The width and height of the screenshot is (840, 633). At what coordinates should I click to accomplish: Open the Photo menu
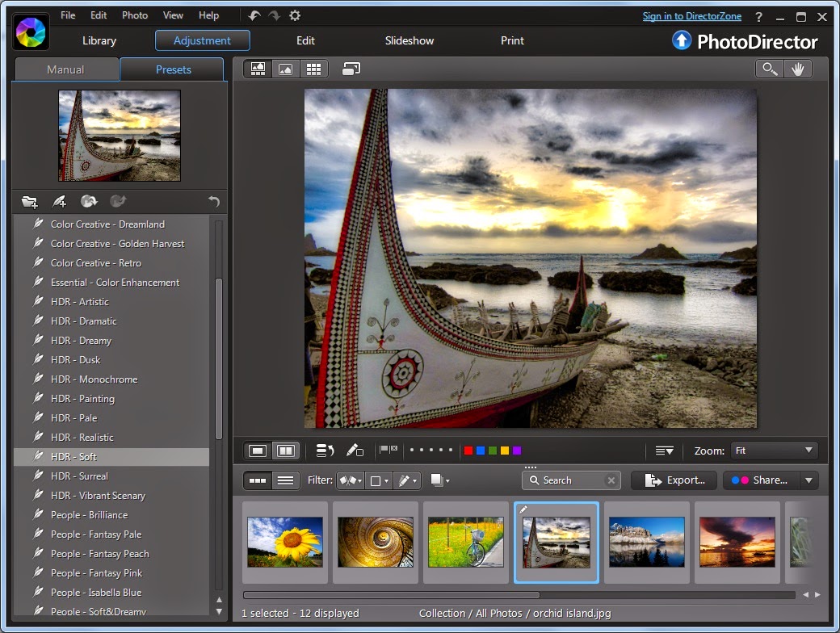click(135, 15)
